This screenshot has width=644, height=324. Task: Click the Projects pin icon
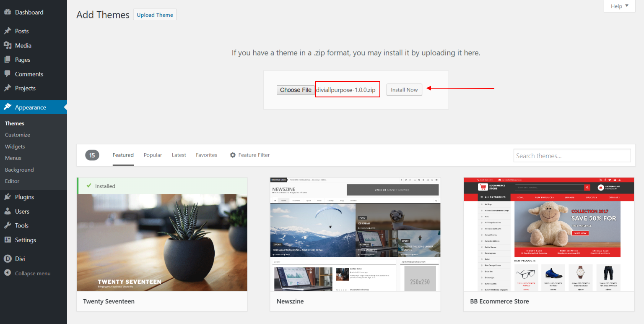tap(8, 88)
